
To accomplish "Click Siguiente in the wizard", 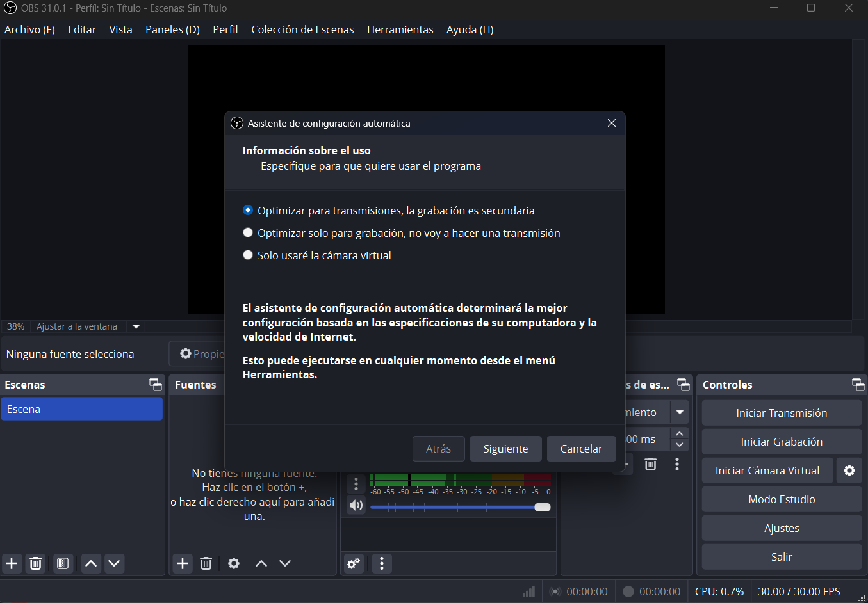I will pyautogui.click(x=505, y=449).
